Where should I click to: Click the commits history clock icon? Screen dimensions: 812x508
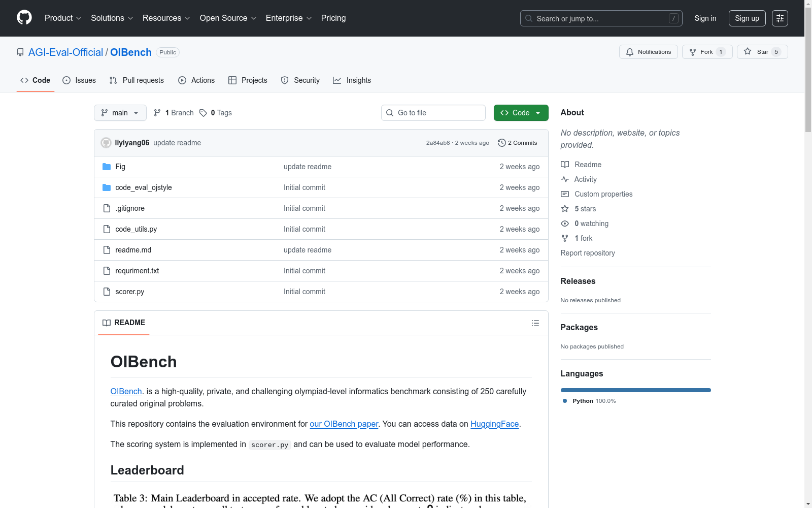pos(502,143)
